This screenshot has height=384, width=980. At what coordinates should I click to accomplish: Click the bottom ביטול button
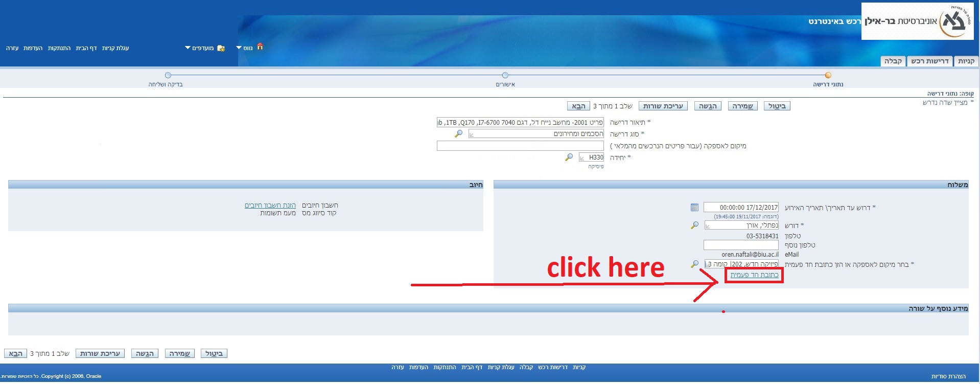[214, 354]
